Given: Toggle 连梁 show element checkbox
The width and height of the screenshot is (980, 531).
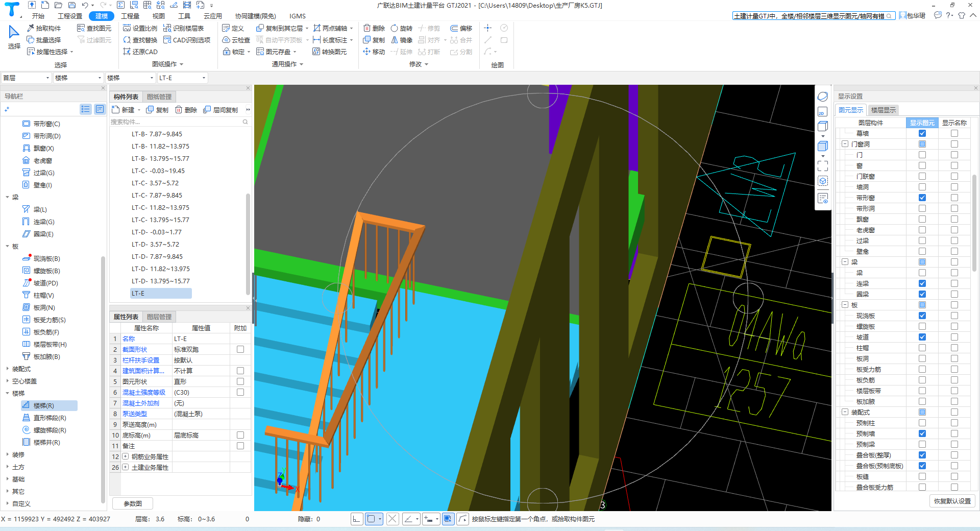Looking at the screenshot, I should pos(922,283).
